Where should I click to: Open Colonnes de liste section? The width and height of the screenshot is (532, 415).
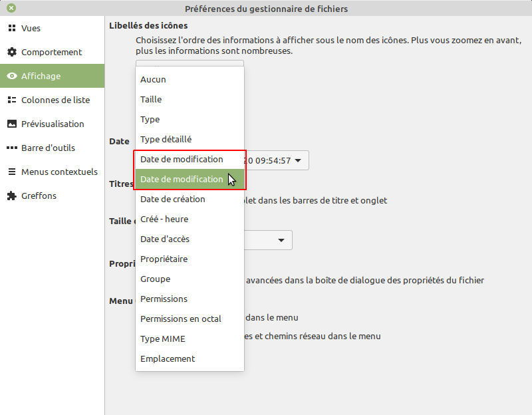point(53,100)
